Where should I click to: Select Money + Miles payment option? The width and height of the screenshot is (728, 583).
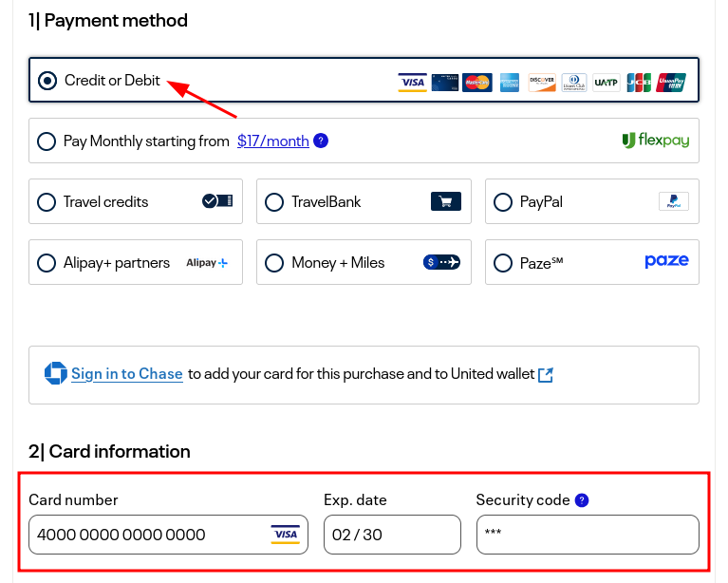(x=274, y=263)
